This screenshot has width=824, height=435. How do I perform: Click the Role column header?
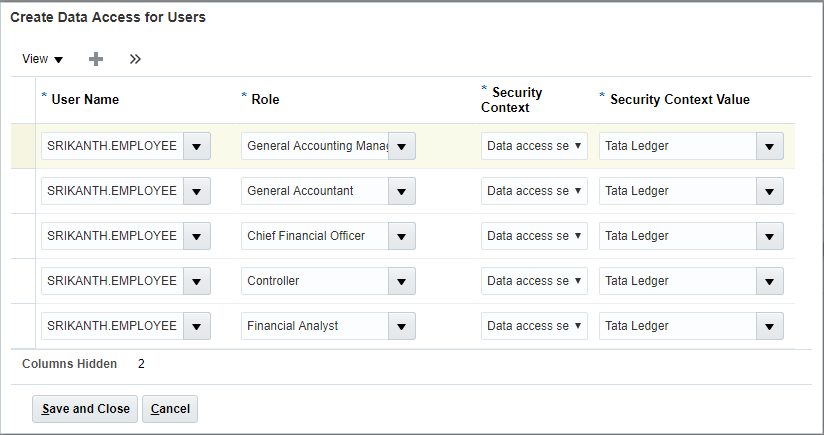(265, 99)
